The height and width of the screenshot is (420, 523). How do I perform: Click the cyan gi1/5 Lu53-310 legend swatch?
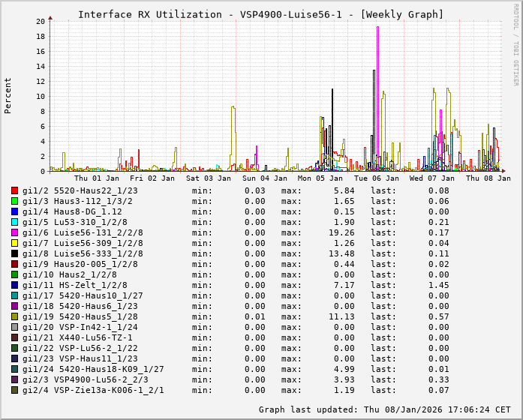[15, 222]
